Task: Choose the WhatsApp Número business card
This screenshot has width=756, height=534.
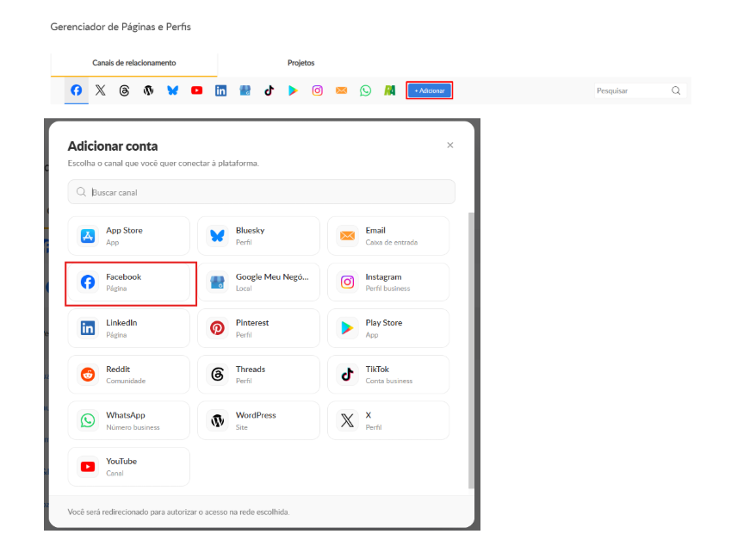Action: (129, 420)
